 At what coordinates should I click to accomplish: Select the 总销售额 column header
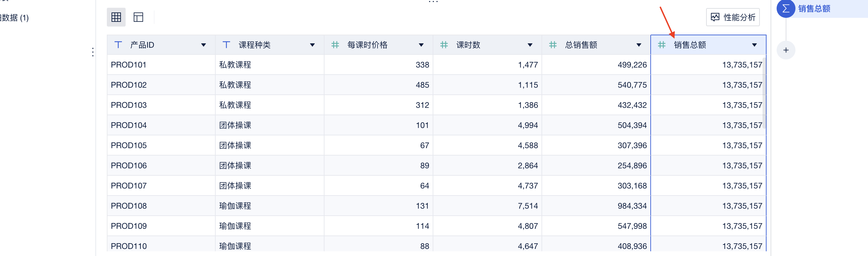[596, 45]
